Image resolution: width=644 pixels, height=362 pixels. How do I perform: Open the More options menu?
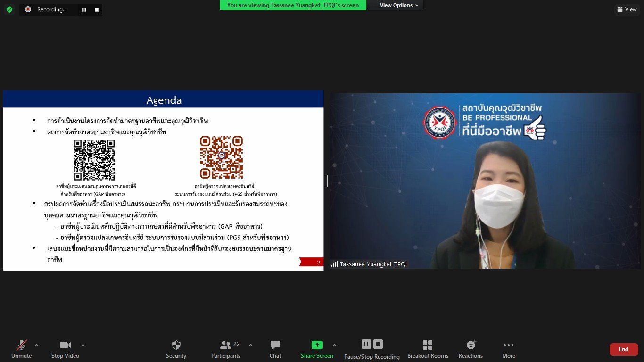[x=509, y=349]
